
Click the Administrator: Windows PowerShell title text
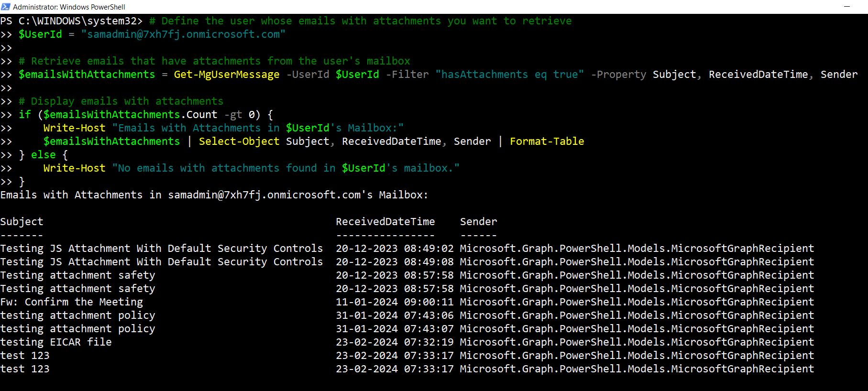(x=69, y=7)
